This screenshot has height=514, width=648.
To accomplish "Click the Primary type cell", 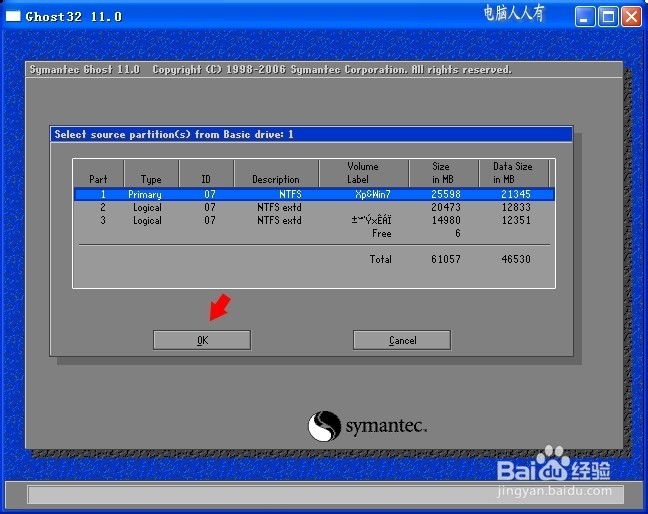I will point(145,194).
